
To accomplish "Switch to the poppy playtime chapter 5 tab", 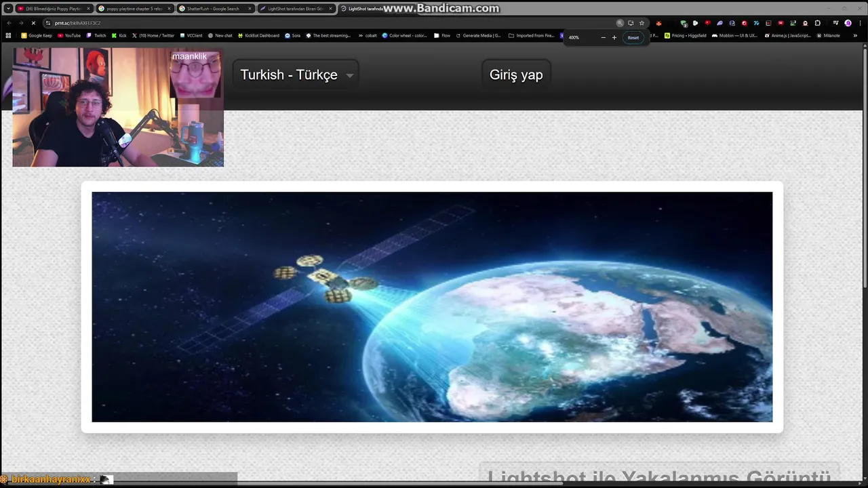I will pyautogui.click(x=134, y=9).
